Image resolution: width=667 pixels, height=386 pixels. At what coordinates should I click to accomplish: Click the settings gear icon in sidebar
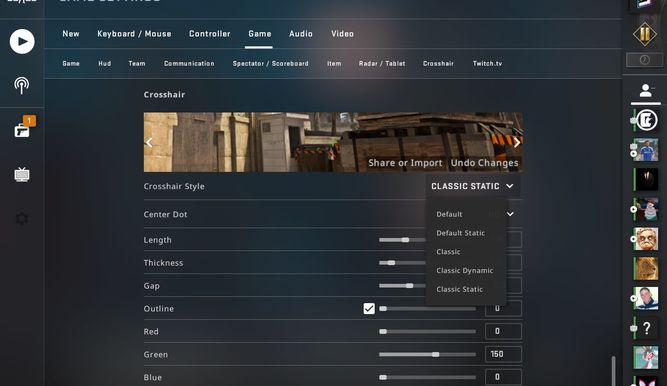22,219
